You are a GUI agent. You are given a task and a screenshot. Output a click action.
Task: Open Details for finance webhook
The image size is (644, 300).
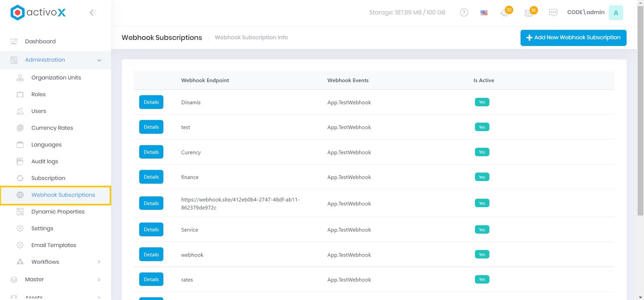point(151,177)
